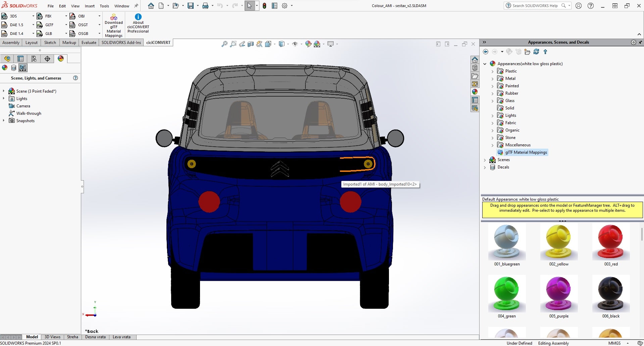Refresh the appearances library
Image resolution: width=644 pixels, height=346 pixels.
coord(536,52)
